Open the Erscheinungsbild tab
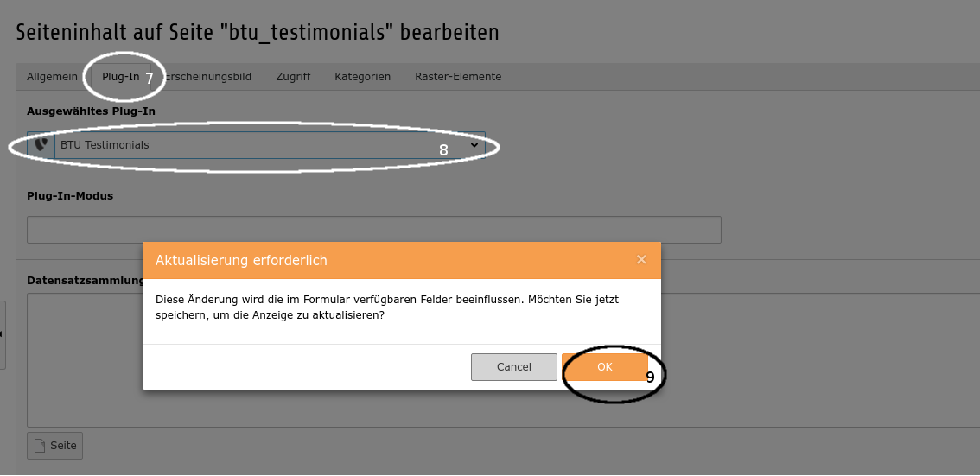 pos(209,77)
